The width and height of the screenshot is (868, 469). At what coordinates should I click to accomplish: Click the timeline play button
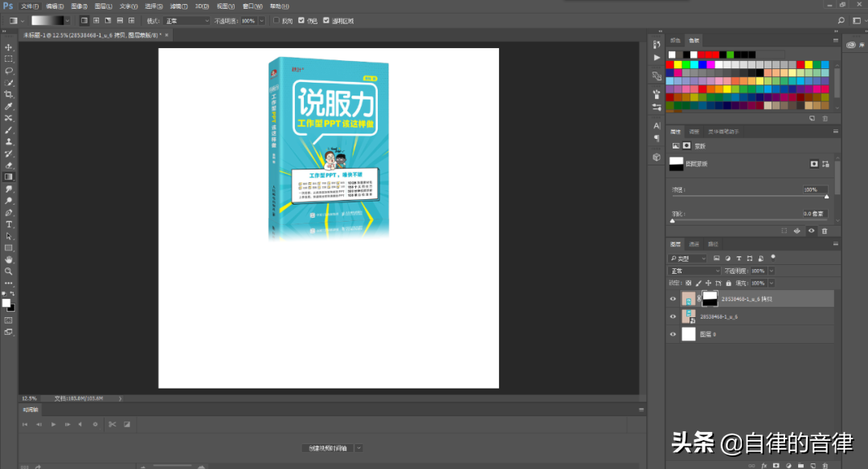coord(53,424)
